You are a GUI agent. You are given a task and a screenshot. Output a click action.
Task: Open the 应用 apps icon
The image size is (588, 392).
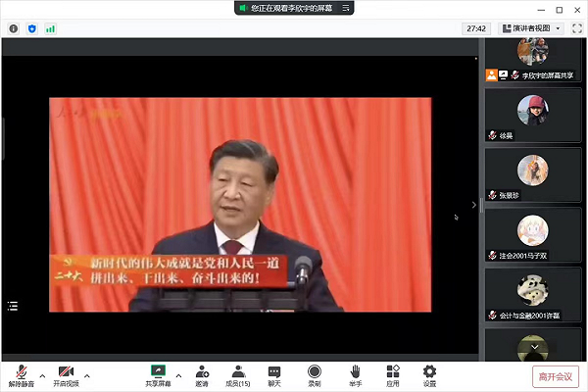point(393,374)
